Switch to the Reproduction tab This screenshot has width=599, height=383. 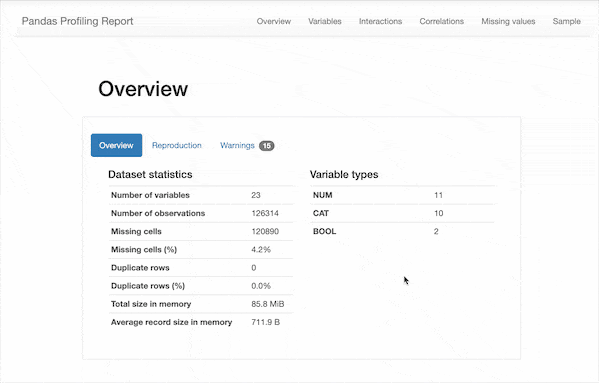click(x=176, y=145)
